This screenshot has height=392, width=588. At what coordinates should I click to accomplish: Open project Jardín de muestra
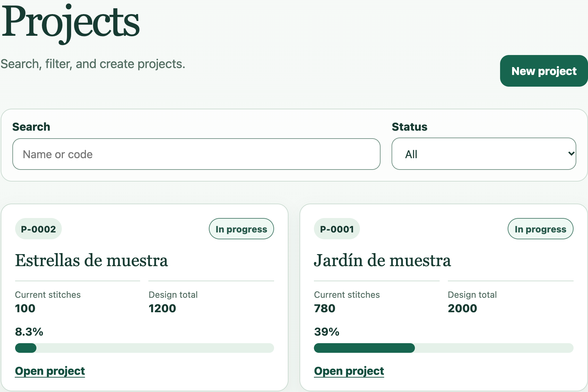pos(349,371)
